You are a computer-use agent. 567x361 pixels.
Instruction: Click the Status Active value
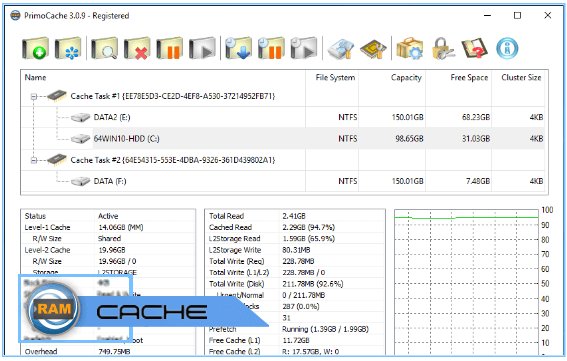pyautogui.click(x=108, y=216)
